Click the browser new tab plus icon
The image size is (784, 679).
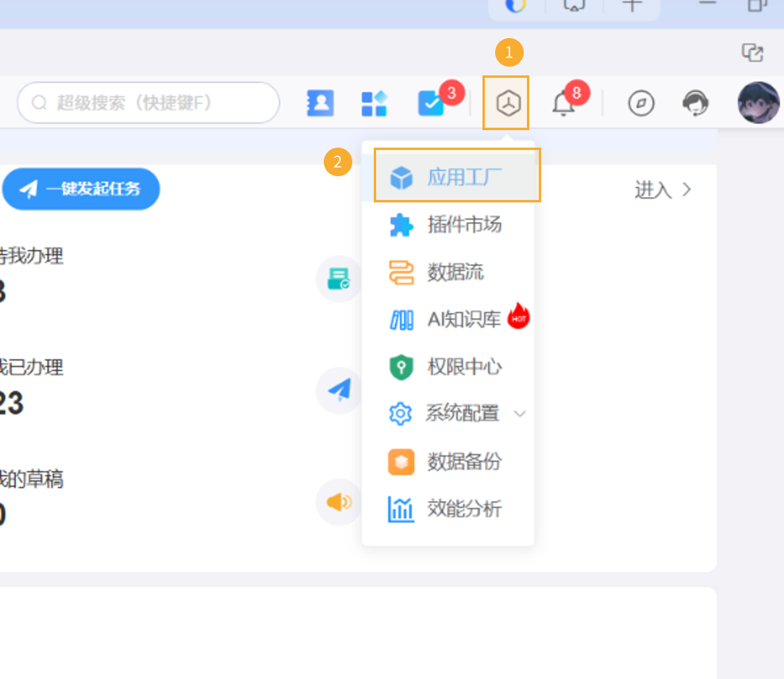click(x=632, y=5)
